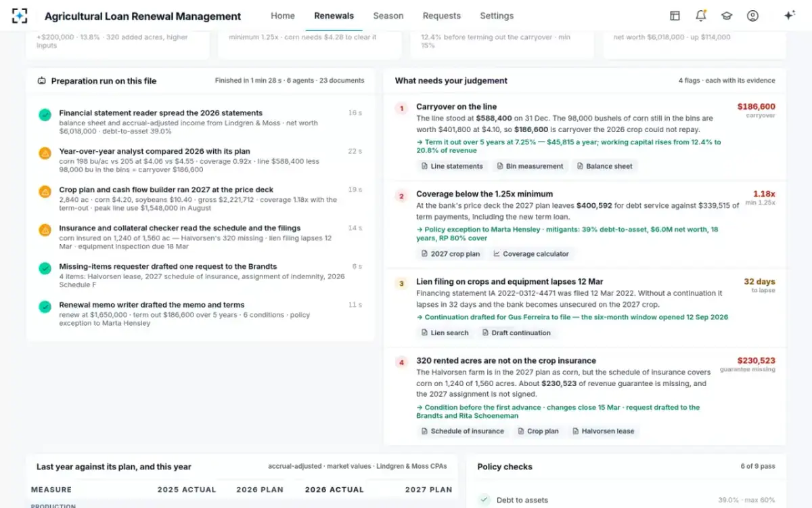Open the Settings tab
Screen dimensions: 812x508
[x=497, y=16]
